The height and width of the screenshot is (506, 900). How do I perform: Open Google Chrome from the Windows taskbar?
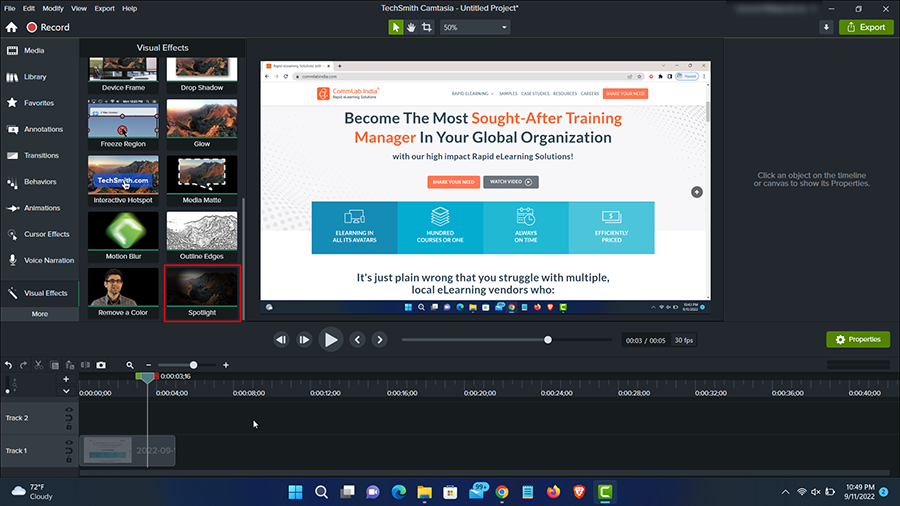pos(502,492)
